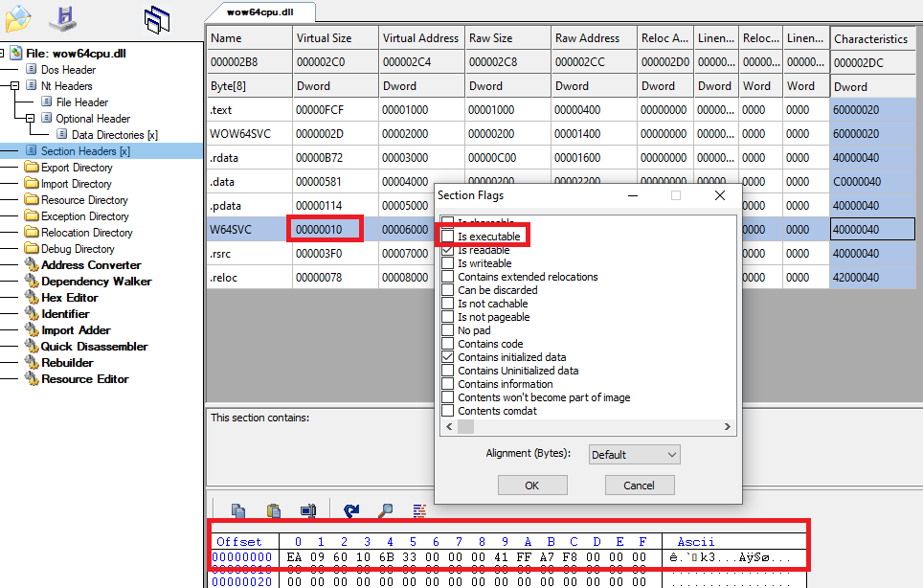This screenshot has width=923, height=588.
Task: Click the Relocation Directory folder icon
Action: point(32,233)
